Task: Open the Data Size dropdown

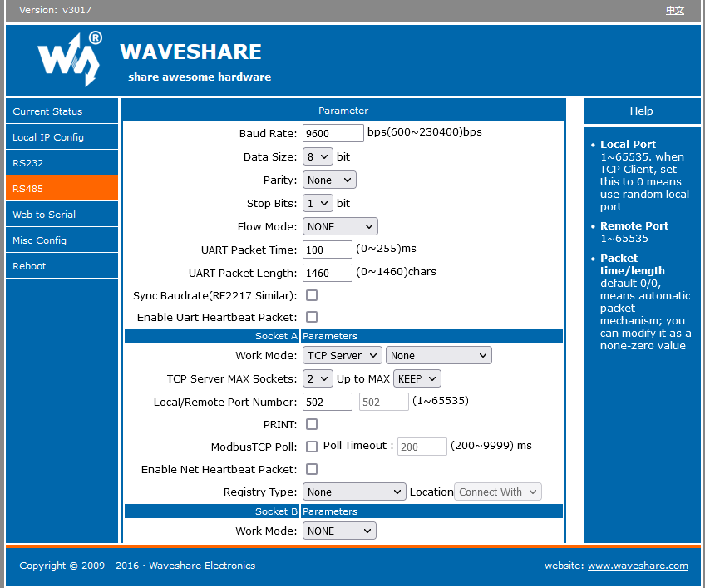Action: (318, 156)
